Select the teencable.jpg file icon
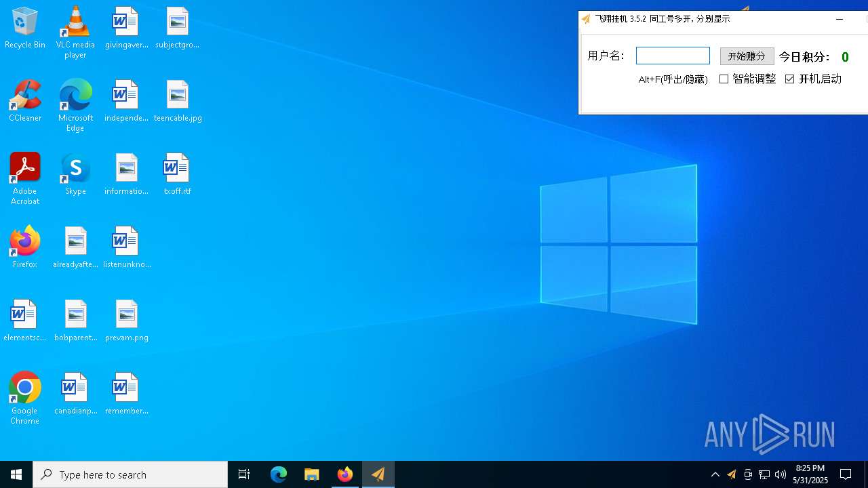The image size is (868, 488). point(178,101)
